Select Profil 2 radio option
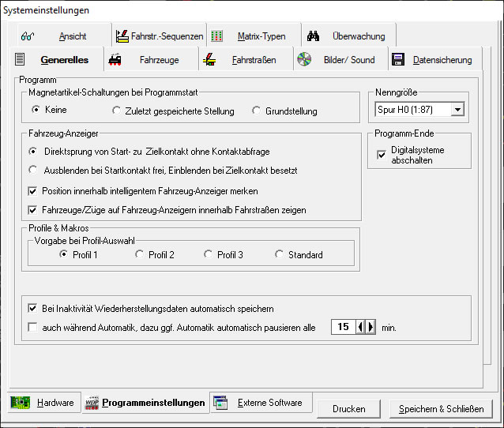The width and height of the screenshot is (504, 428). 139,255
